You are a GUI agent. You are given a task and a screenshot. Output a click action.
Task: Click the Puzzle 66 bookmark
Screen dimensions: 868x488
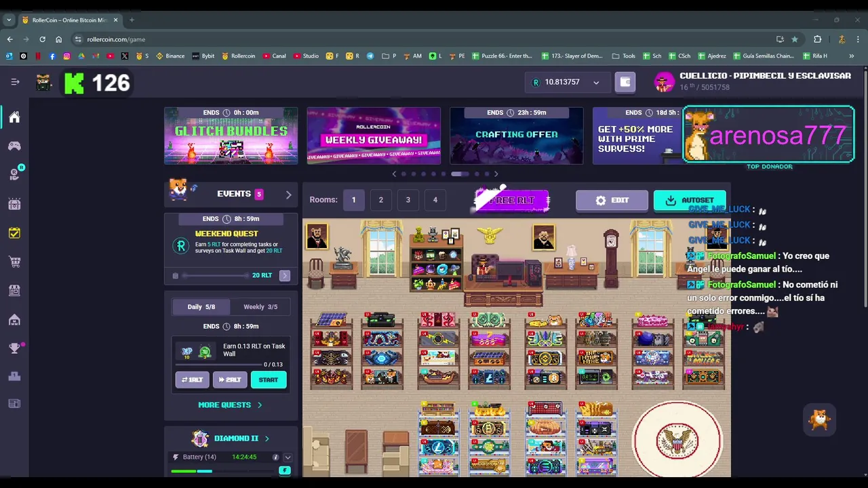coord(502,56)
